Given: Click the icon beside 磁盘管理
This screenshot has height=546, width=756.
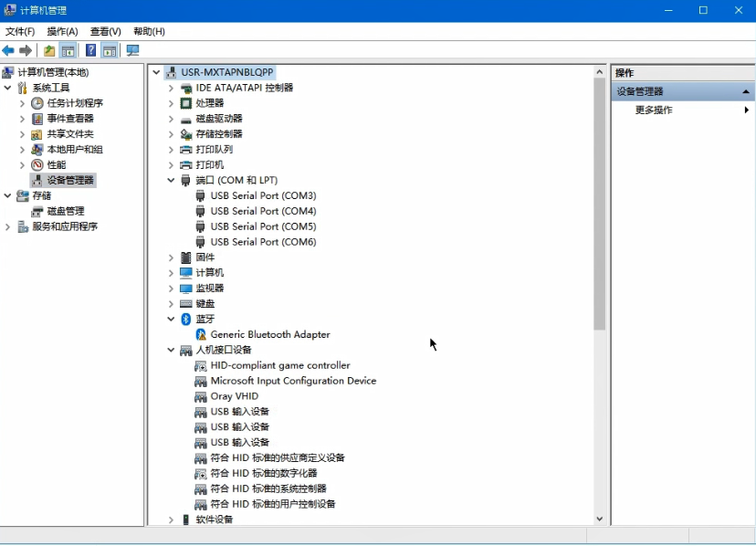Looking at the screenshot, I should pos(37,211).
